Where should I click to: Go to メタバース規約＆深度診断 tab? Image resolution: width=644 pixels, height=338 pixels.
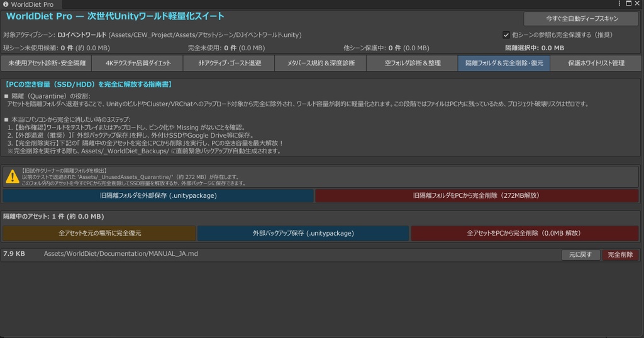pyautogui.click(x=321, y=63)
